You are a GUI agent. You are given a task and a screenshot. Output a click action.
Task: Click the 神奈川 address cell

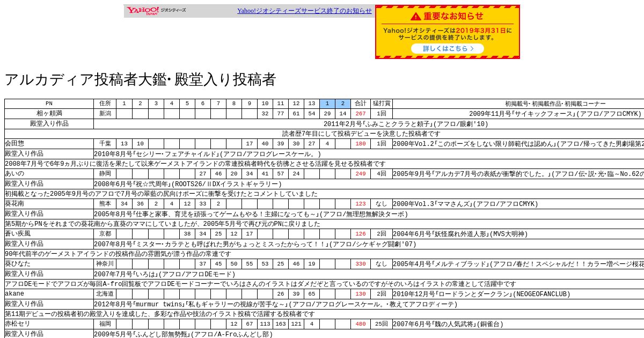tap(105, 264)
